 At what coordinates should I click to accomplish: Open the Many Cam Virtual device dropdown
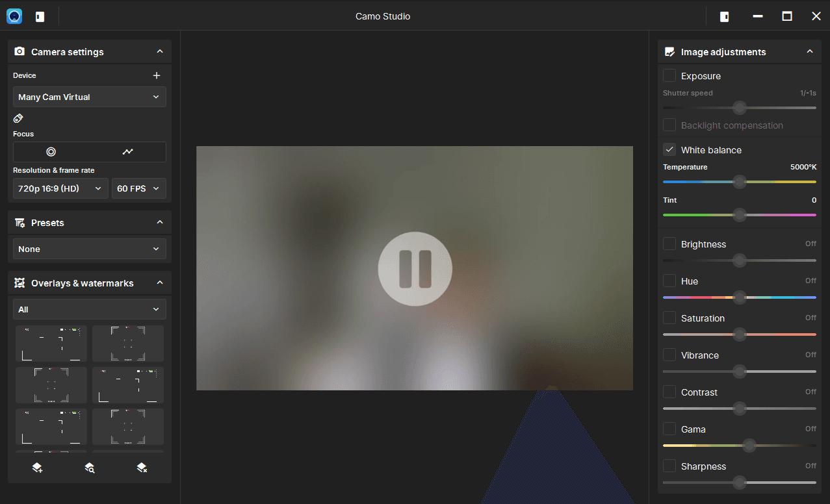pyautogui.click(x=90, y=97)
